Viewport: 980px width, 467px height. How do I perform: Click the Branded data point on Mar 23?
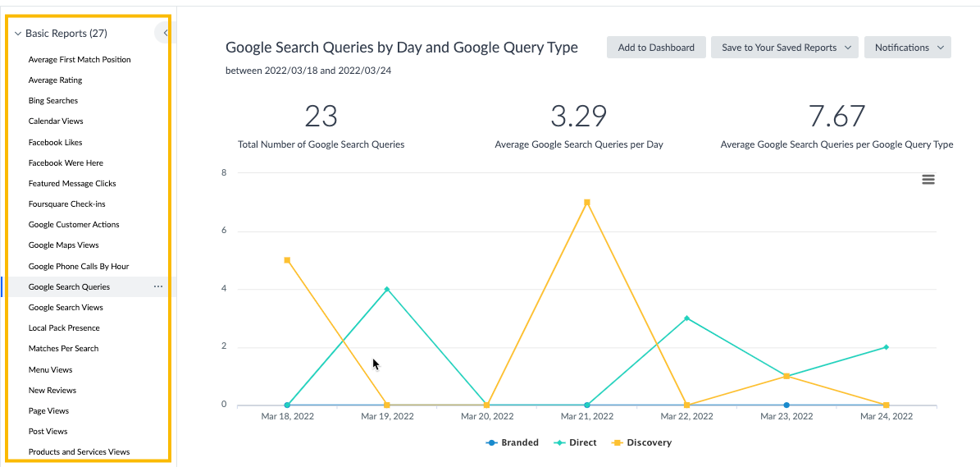pyautogui.click(x=786, y=405)
